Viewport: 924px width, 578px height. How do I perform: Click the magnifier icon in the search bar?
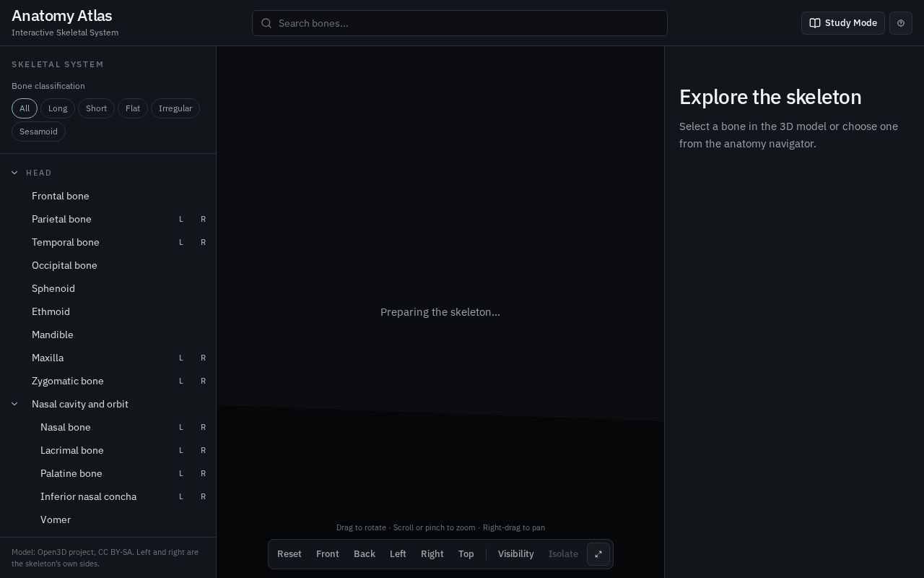tap(266, 23)
